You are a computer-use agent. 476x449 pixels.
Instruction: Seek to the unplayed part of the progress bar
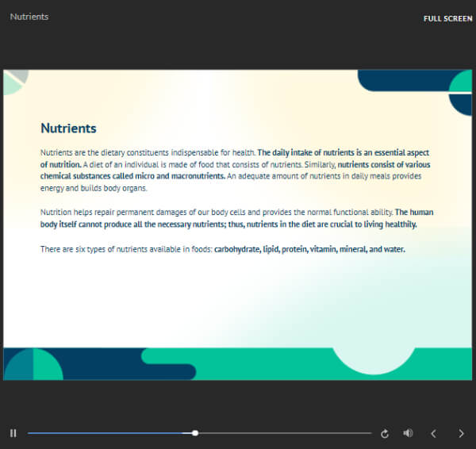(x=285, y=433)
